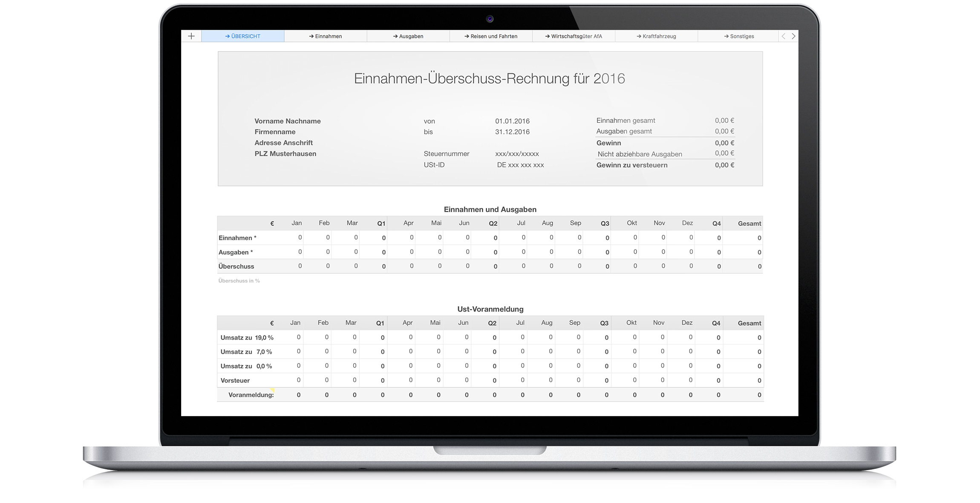Select the Reisen und Fahrten tab
This screenshot has width=980, height=503.
click(x=491, y=36)
